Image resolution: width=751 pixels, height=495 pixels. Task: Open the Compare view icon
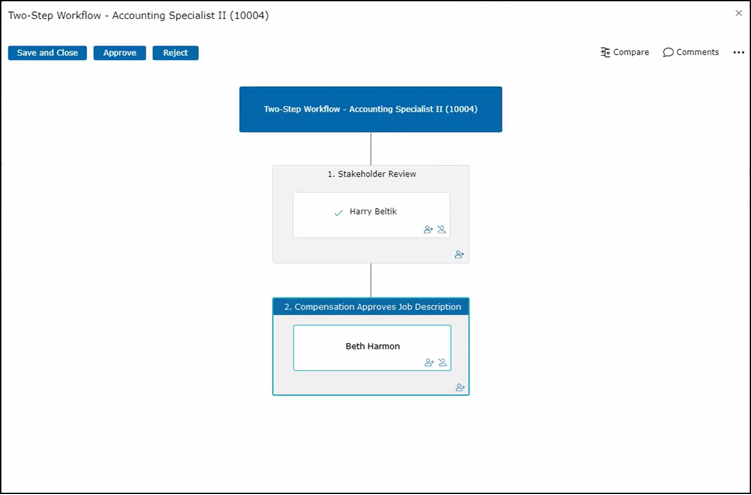pos(606,53)
